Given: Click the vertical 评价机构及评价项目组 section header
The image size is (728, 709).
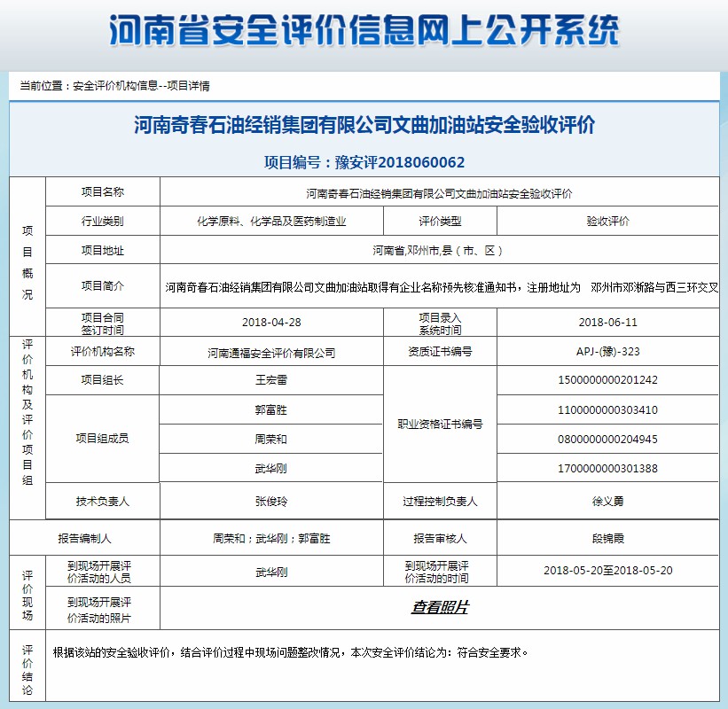Looking at the screenshot, I should click(27, 412).
